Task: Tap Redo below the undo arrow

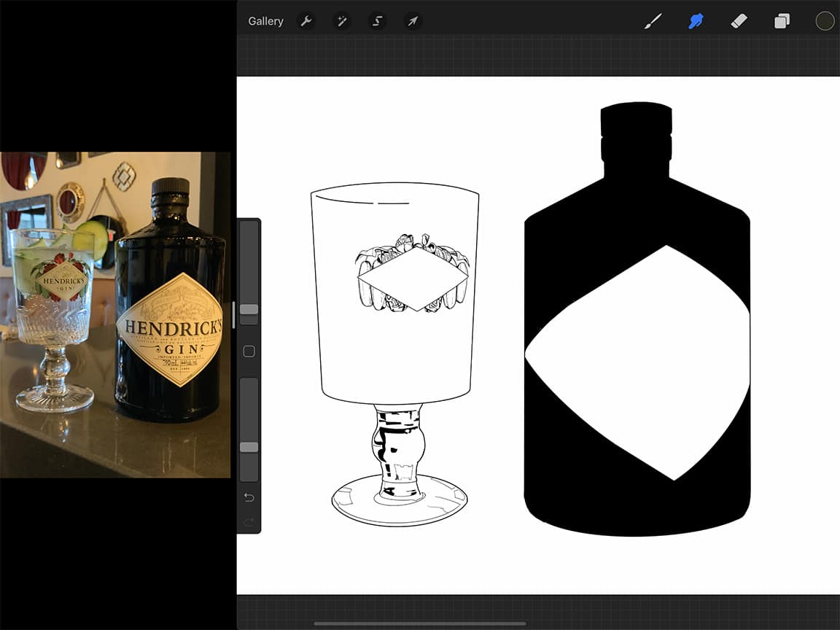Action: pyautogui.click(x=248, y=521)
